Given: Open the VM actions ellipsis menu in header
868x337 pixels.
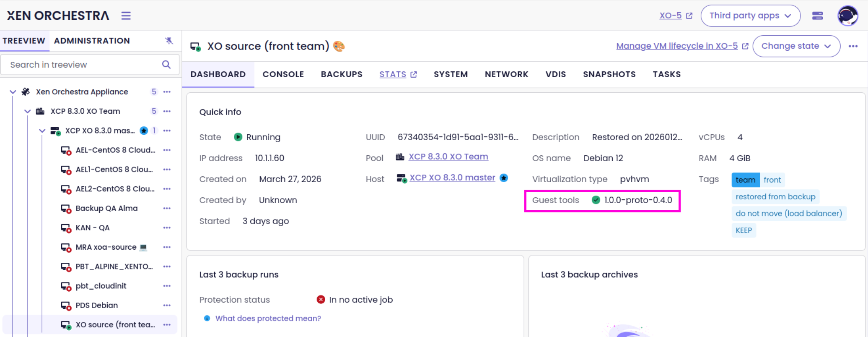Looking at the screenshot, I should (853, 46).
